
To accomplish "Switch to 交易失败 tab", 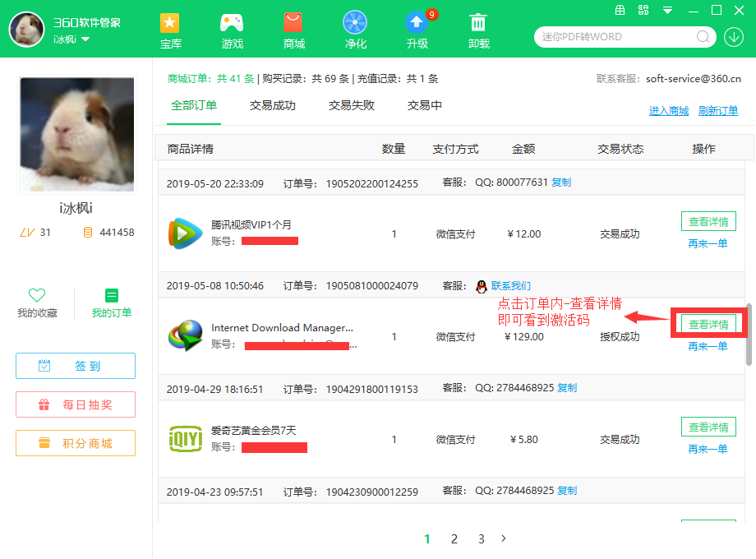I will [x=352, y=105].
